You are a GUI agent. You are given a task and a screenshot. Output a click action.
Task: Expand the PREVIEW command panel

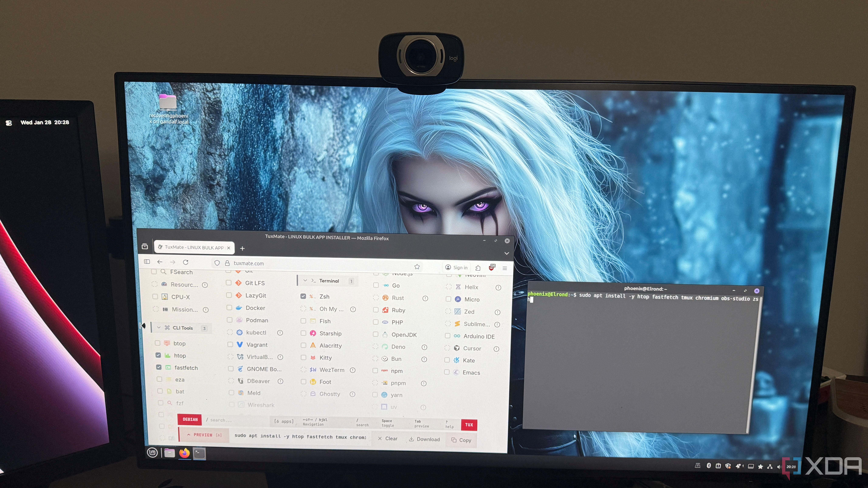point(203,435)
